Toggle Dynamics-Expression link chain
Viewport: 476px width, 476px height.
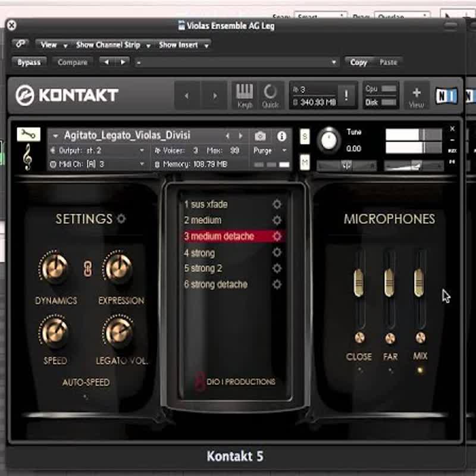[87, 269]
